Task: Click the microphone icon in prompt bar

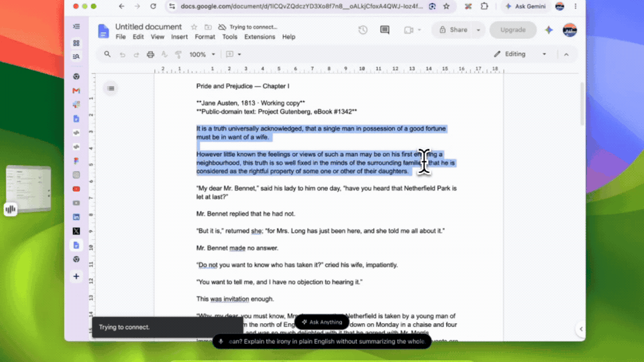Action: tap(221, 341)
